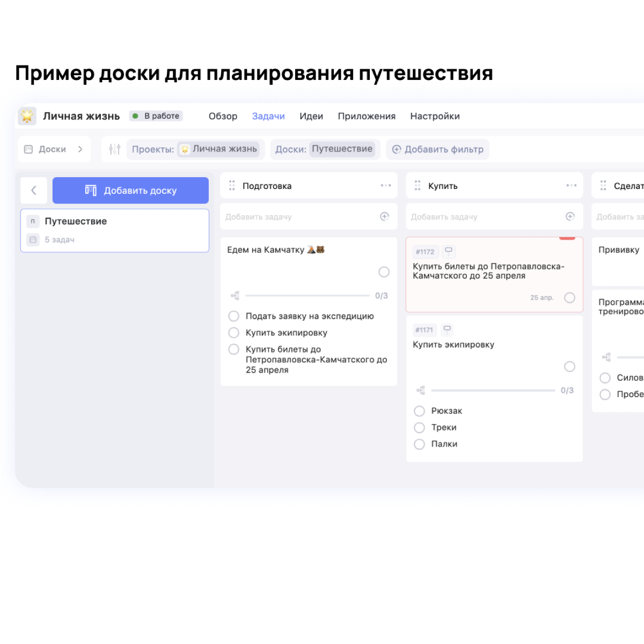Open task ID #1172 tag
The width and height of the screenshot is (644, 644).
coord(426,252)
